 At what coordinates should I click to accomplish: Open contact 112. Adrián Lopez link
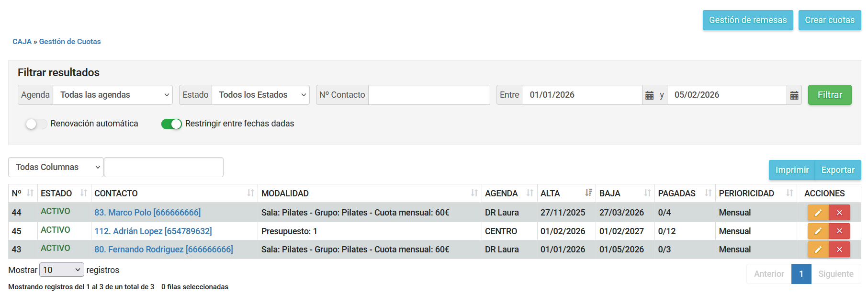coord(153,231)
